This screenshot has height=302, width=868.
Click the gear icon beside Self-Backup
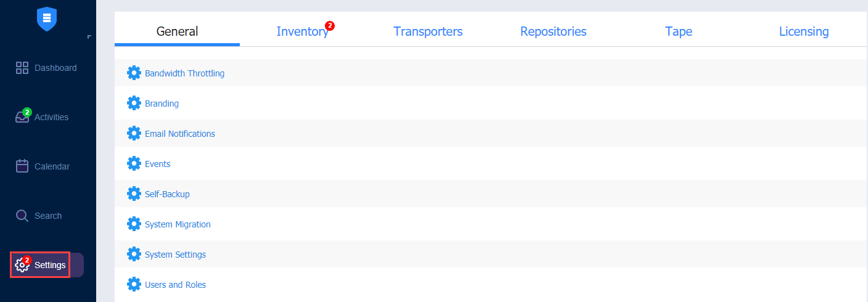[x=134, y=194]
